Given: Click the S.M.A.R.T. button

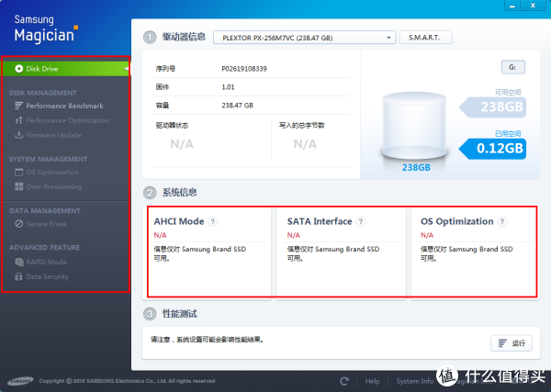Looking at the screenshot, I should tap(425, 38).
